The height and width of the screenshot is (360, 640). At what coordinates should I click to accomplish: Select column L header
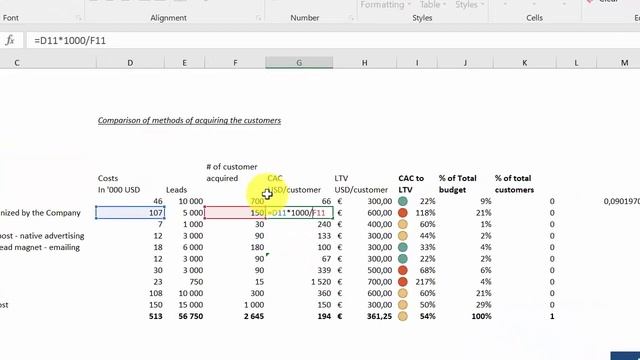576,62
